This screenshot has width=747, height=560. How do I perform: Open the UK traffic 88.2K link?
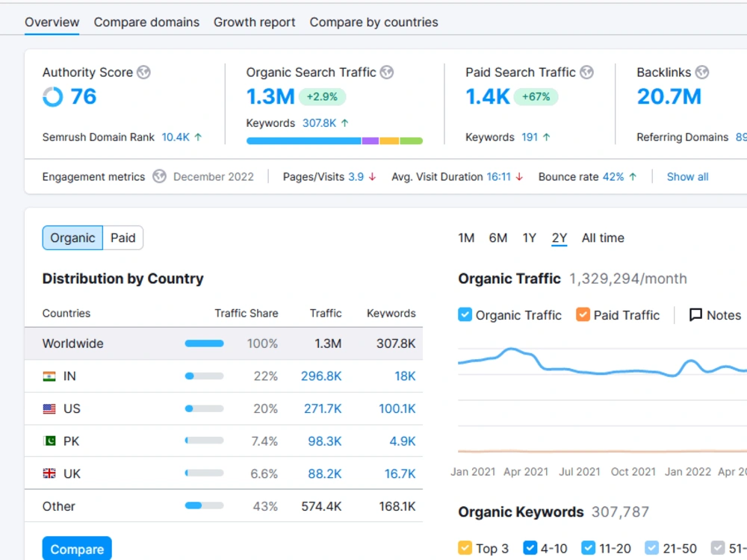click(x=324, y=473)
